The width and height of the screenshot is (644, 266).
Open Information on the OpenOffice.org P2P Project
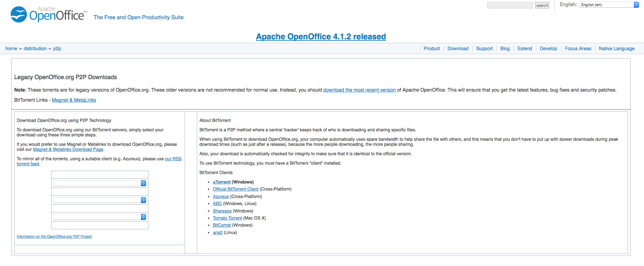coord(54,236)
